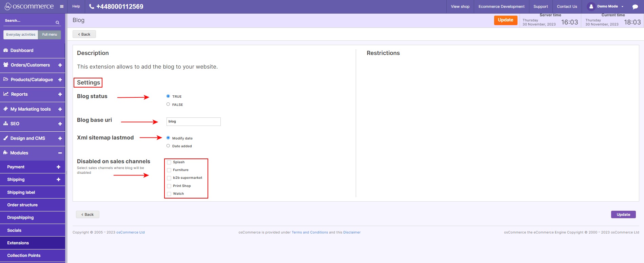This screenshot has width=644, height=263.
Task: Check the Furniture sales channel
Action: click(x=169, y=170)
